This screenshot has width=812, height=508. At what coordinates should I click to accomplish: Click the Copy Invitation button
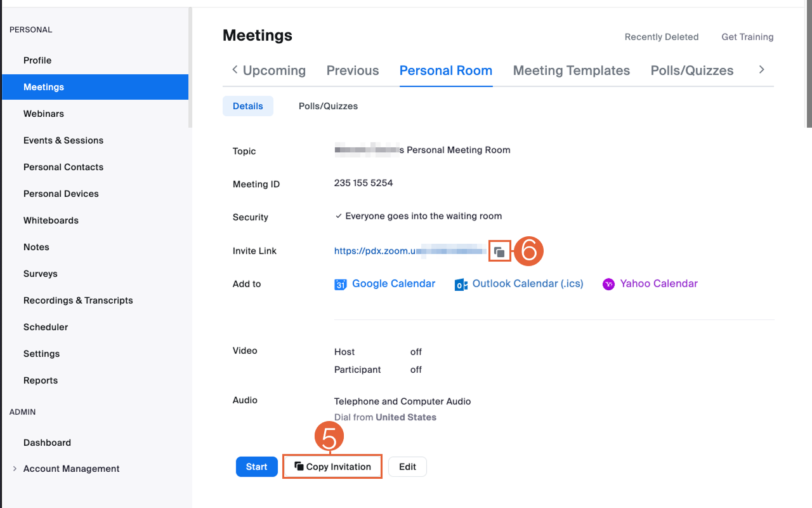pos(332,467)
